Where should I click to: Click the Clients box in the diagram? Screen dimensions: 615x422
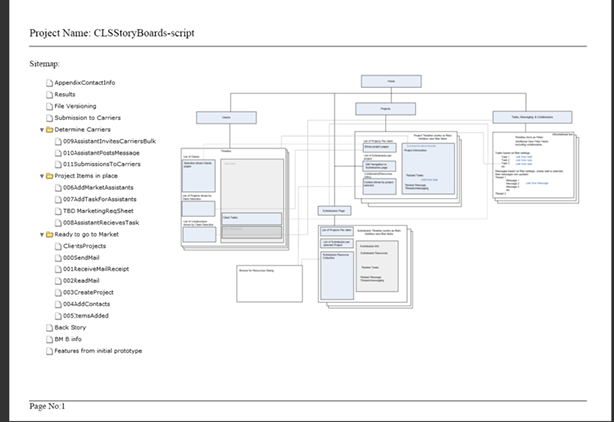(225, 118)
